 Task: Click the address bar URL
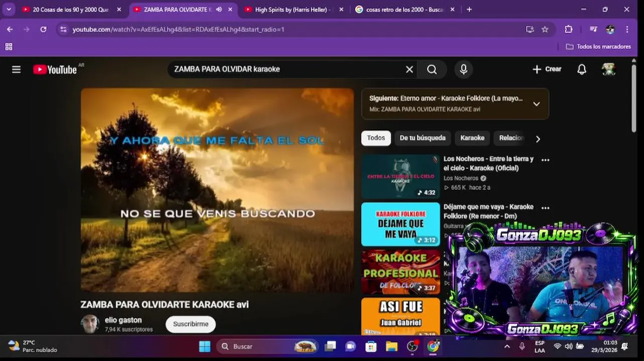178,30
